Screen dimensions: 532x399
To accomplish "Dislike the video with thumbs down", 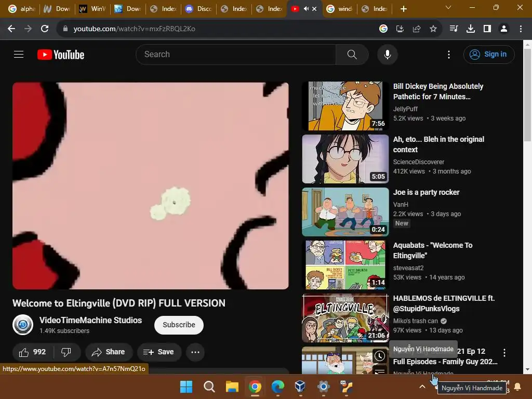I will pos(66,352).
